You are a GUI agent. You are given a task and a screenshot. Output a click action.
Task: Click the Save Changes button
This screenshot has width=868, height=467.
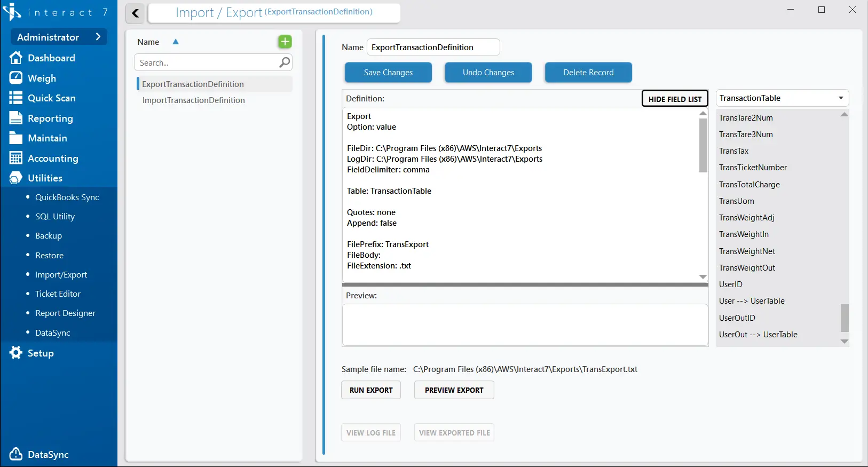[x=388, y=73]
